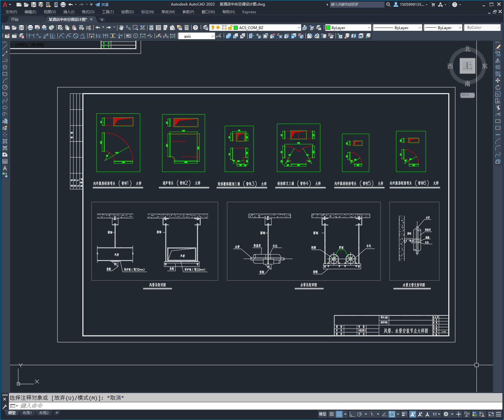The width and height of the screenshot is (504, 420).
Task: Toggle drawing grid display in status bar
Action: coord(332,414)
